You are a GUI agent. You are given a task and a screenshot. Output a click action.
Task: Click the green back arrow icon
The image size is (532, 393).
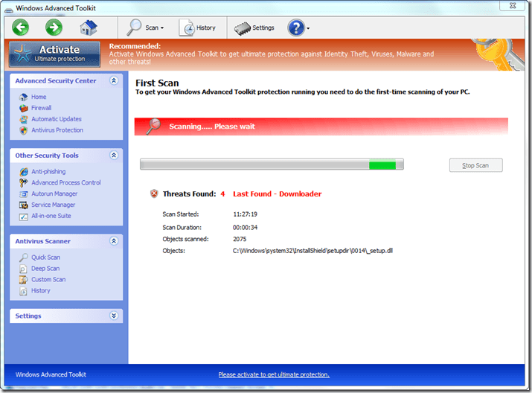(21, 28)
